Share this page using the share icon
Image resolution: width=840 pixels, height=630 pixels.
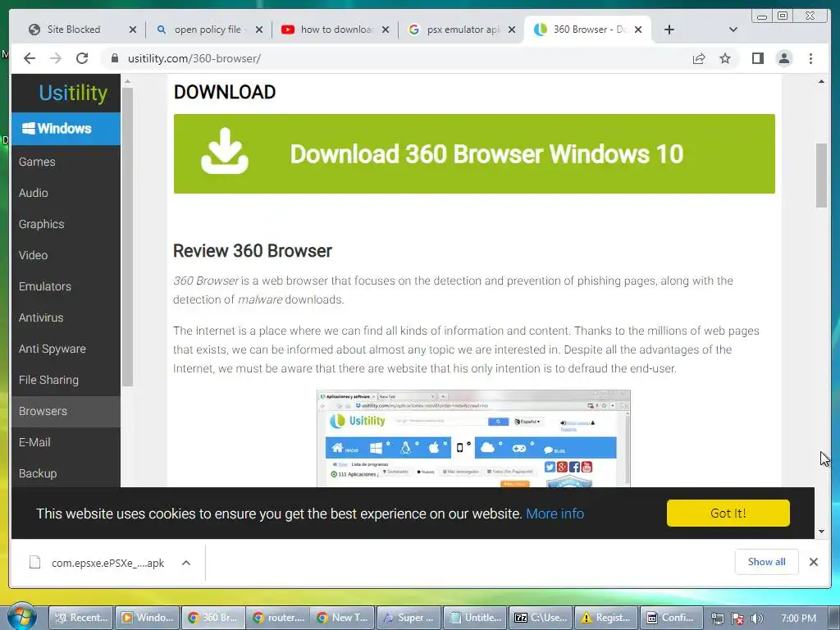[699, 58]
